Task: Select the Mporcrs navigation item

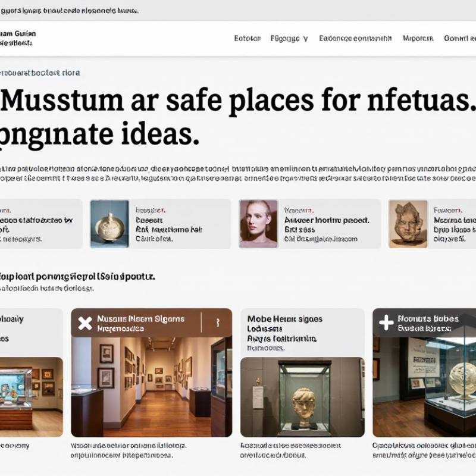Action: [x=418, y=39]
